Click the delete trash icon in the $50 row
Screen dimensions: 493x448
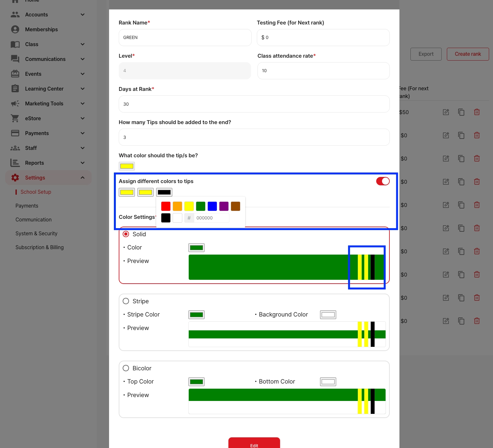tap(477, 112)
